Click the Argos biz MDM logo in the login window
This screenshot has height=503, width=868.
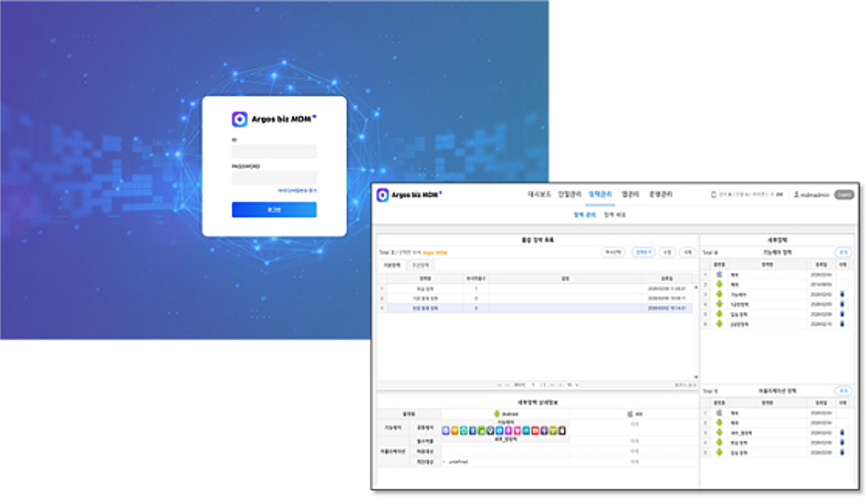tap(274, 119)
